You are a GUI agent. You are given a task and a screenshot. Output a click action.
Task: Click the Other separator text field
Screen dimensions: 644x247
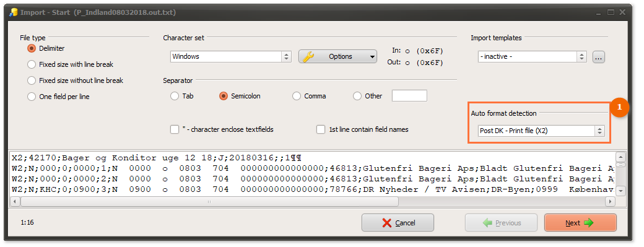tap(409, 96)
